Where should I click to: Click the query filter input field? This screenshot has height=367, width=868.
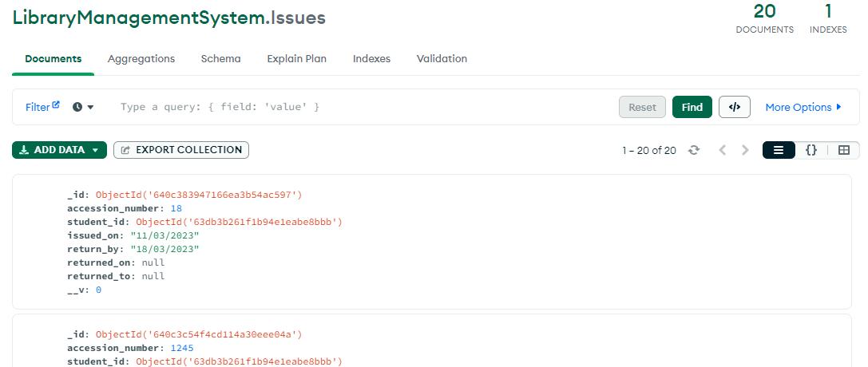point(359,107)
